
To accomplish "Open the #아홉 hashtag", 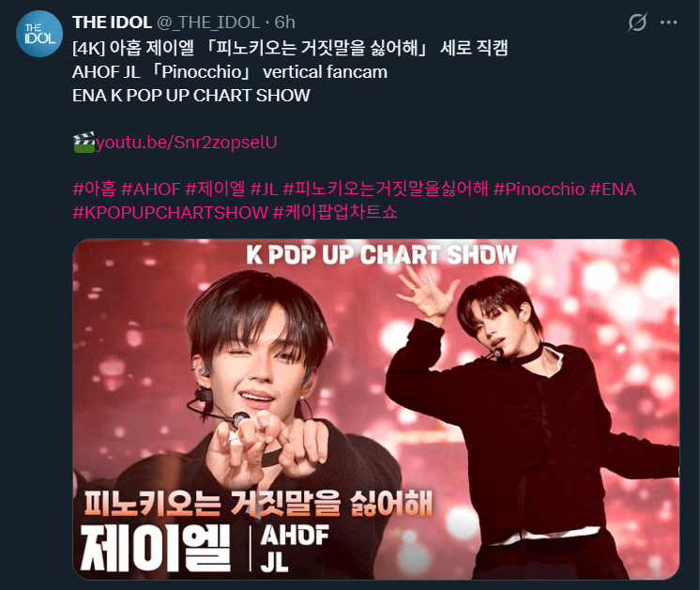I will pyautogui.click(x=94, y=189).
